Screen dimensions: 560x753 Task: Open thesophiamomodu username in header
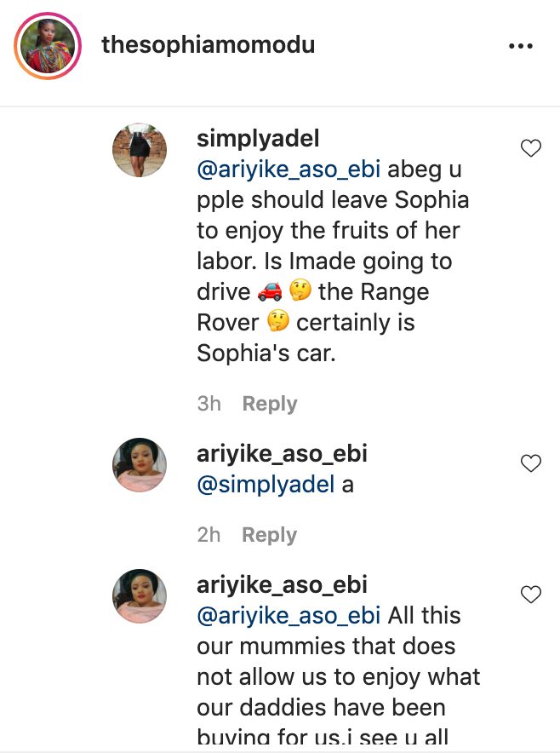[209, 45]
